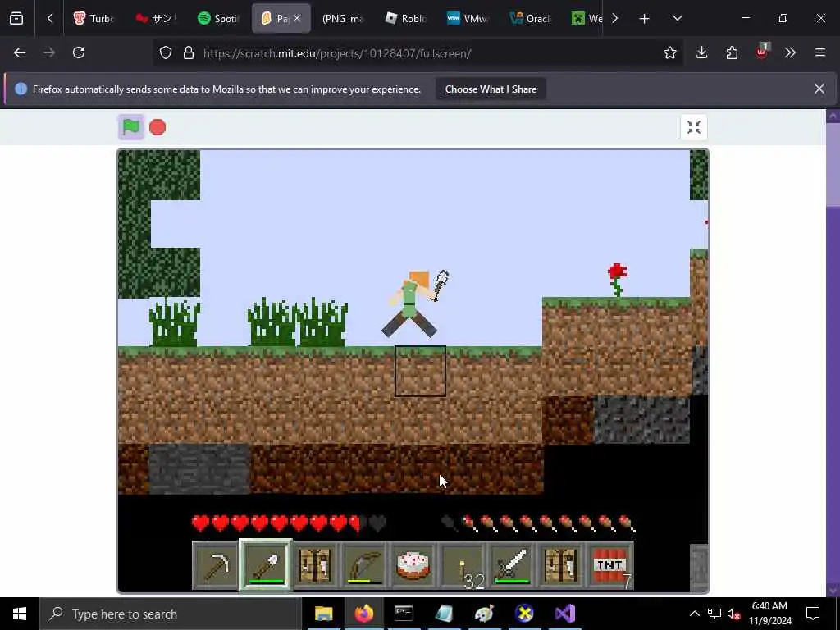Expand more tools overflow chevron
Screen dimensions: 840x630
point(790,52)
